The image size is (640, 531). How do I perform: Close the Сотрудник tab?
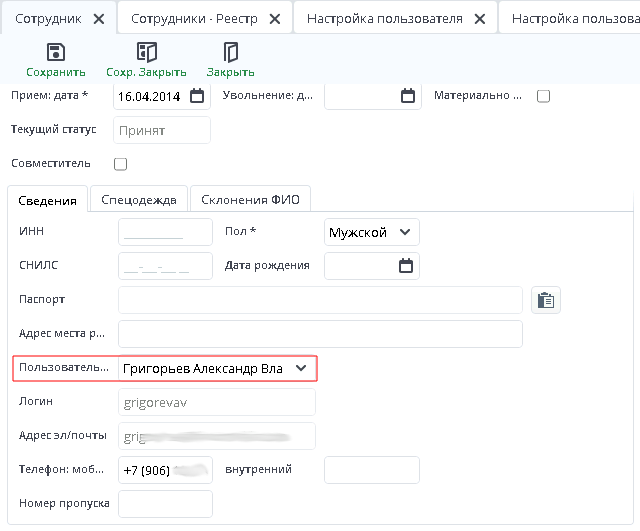(x=98, y=19)
